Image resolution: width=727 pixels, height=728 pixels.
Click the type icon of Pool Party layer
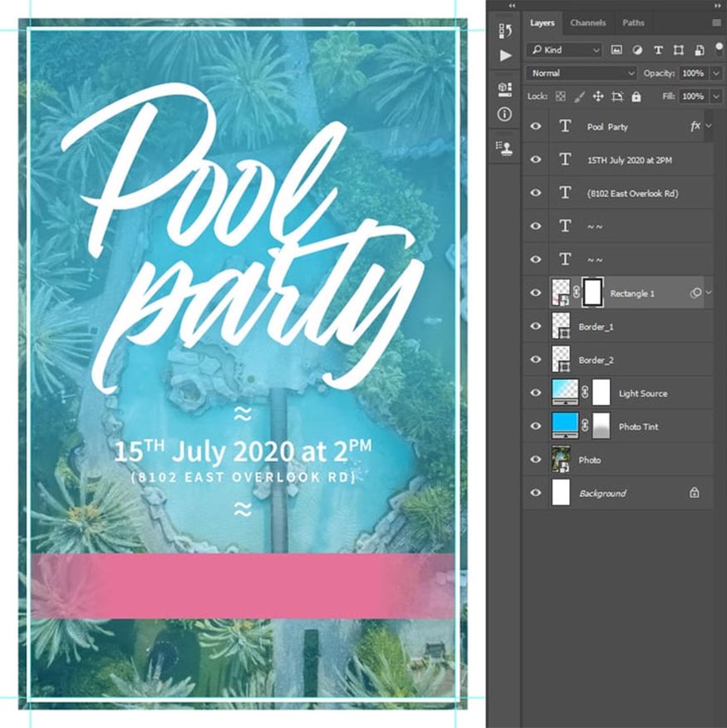[564, 125]
